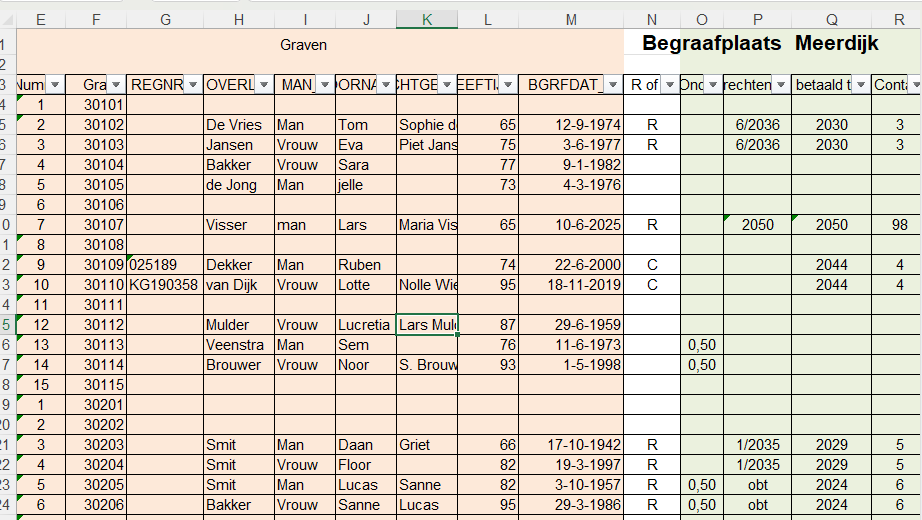922x520 pixels.
Task: Select the cell containing Lucretia
Action: click(365, 325)
